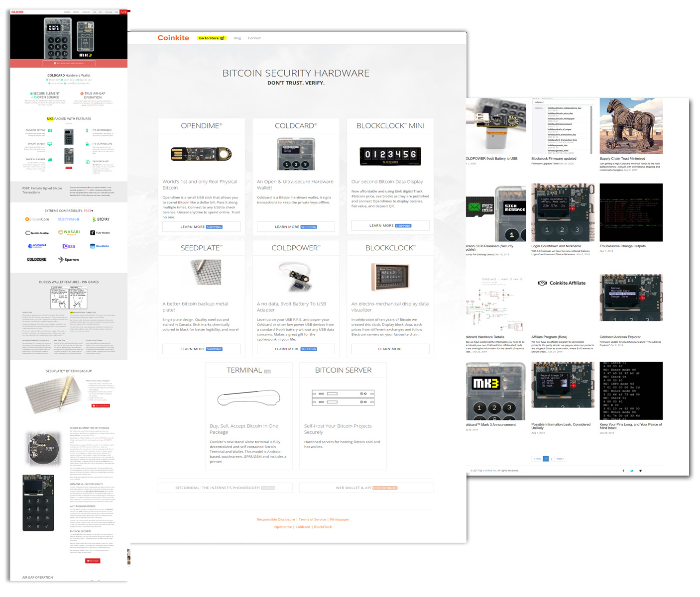Click the Buy Now banner button below the MK3
Image resolution: width=700 pixels, height=597 pixels.
[69, 63]
